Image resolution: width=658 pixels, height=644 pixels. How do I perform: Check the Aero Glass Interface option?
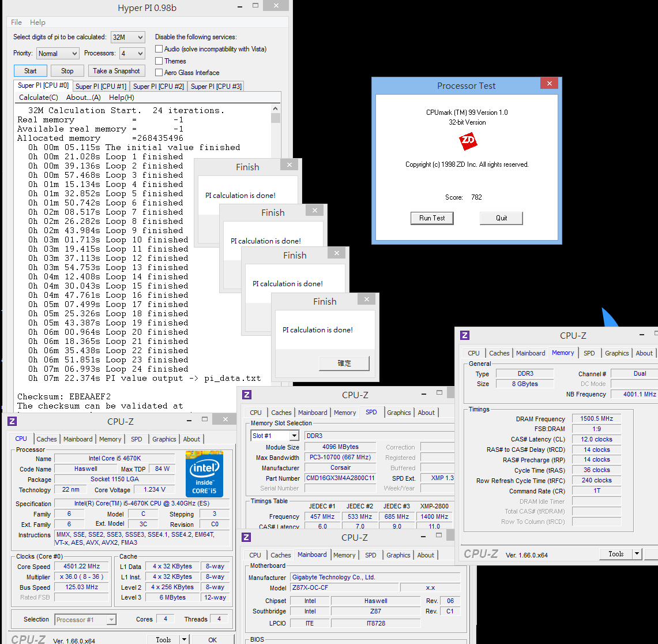[159, 72]
